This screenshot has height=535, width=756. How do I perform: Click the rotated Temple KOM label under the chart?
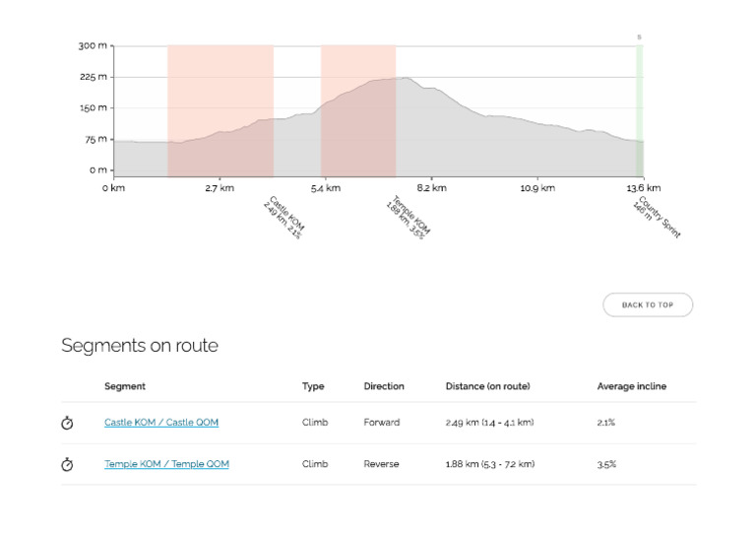click(x=408, y=218)
